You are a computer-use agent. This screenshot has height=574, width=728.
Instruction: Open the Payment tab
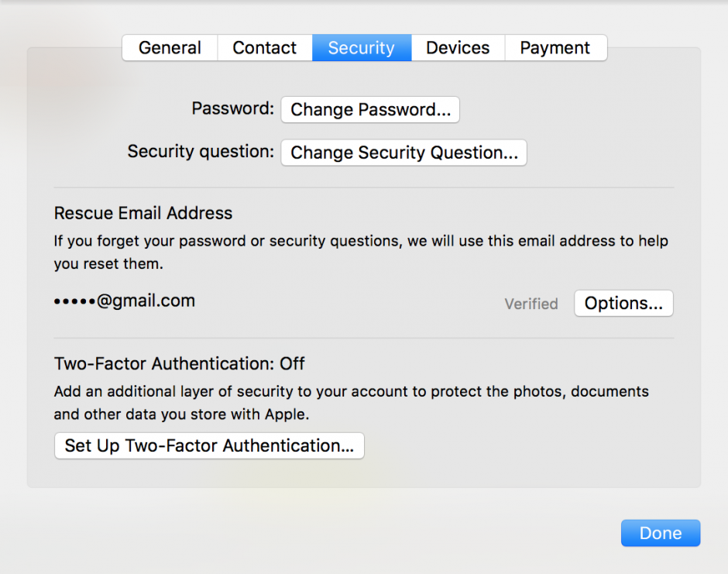555,47
